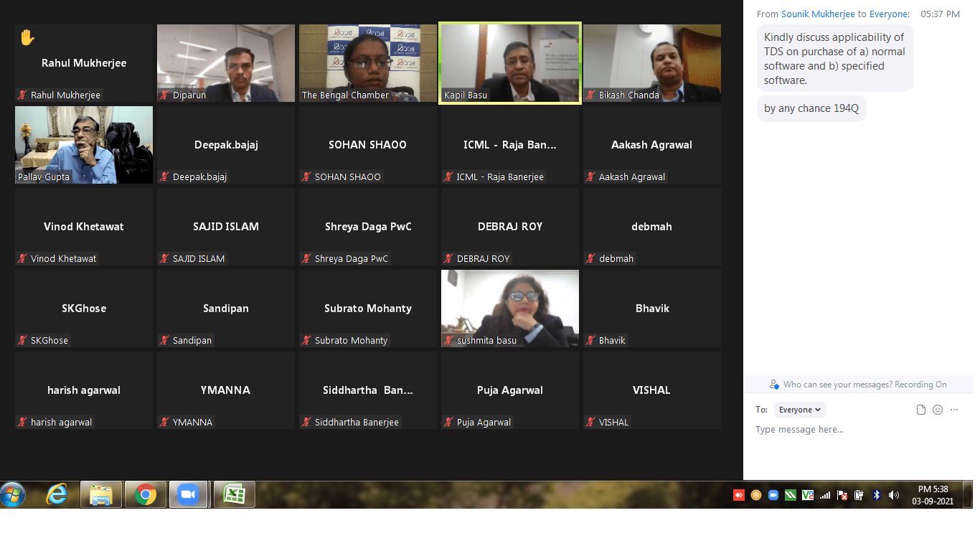Click the privacy shield person icon in chat
Viewport: 980px width, 551px height.
pos(774,385)
